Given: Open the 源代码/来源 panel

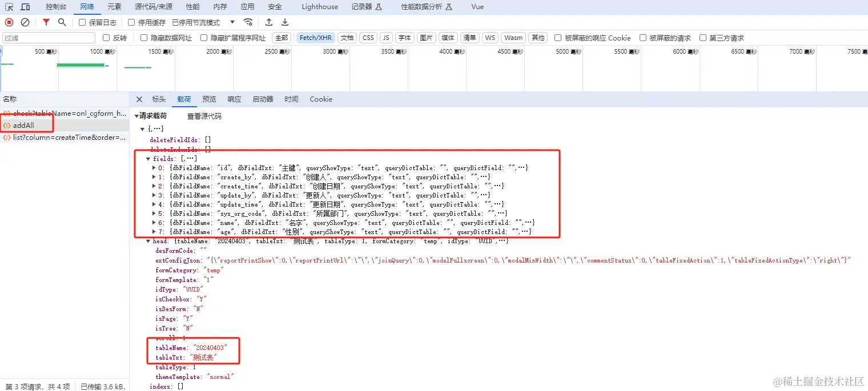Looking at the screenshot, I should [154, 7].
